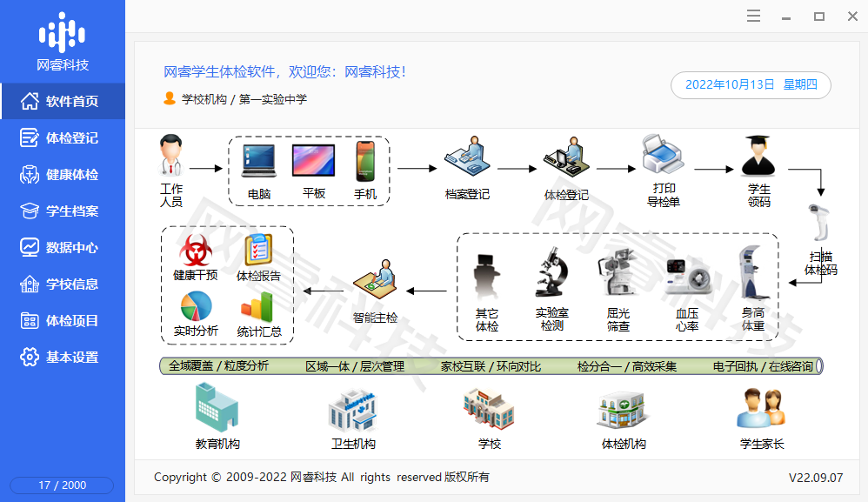
Task: Open the hamburger menu in title bar
Action: click(x=753, y=17)
